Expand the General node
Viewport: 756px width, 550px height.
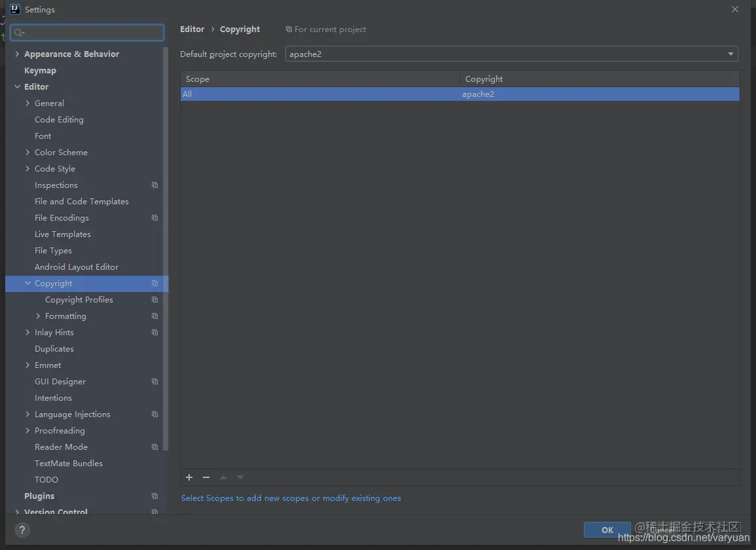tap(27, 103)
